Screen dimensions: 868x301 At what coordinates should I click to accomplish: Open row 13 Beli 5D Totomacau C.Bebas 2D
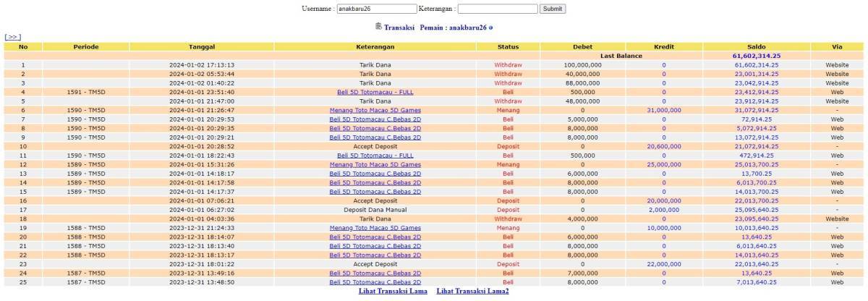click(x=375, y=174)
